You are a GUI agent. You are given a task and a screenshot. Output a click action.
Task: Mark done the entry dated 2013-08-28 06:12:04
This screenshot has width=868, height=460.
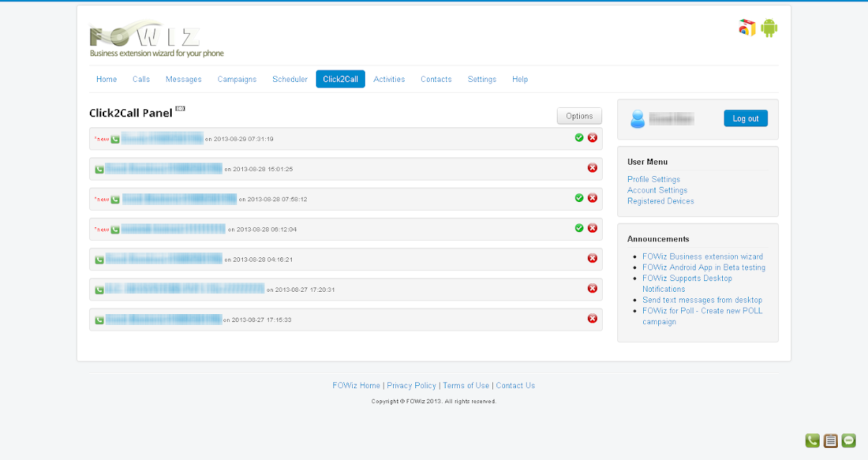(579, 228)
